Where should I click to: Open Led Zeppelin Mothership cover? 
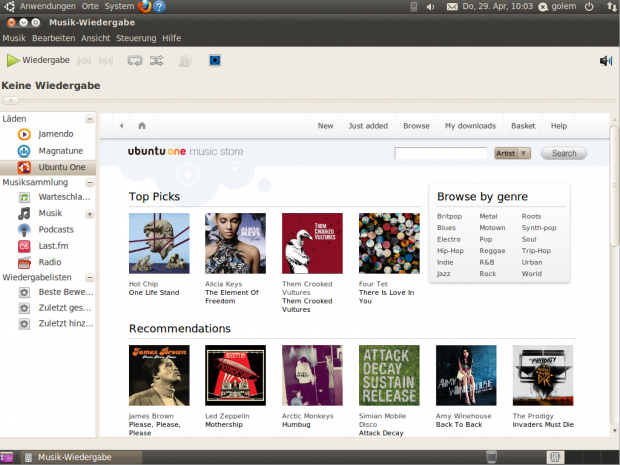click(235, 375)
